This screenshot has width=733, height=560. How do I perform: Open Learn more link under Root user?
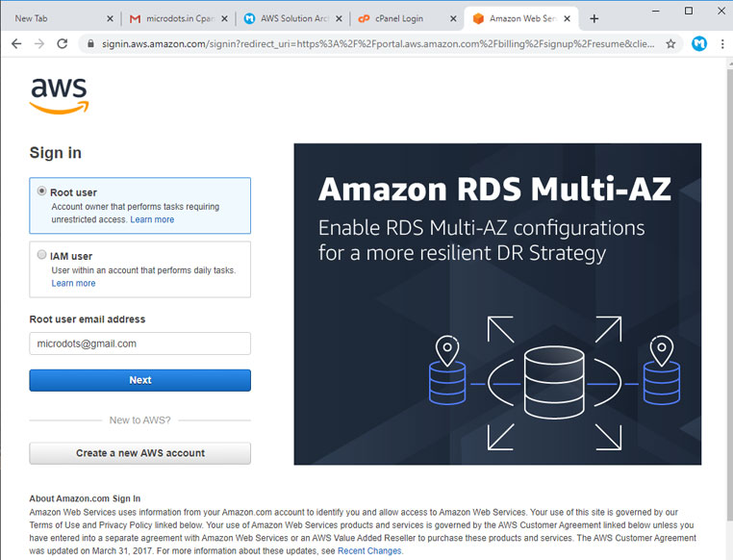[152, 219]
